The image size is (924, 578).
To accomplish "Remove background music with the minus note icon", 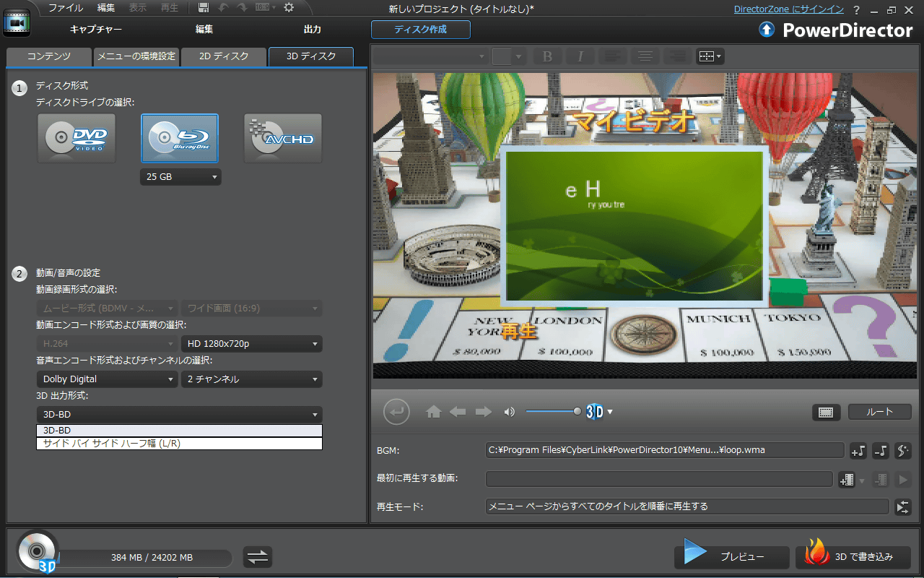I will [881, 450].
